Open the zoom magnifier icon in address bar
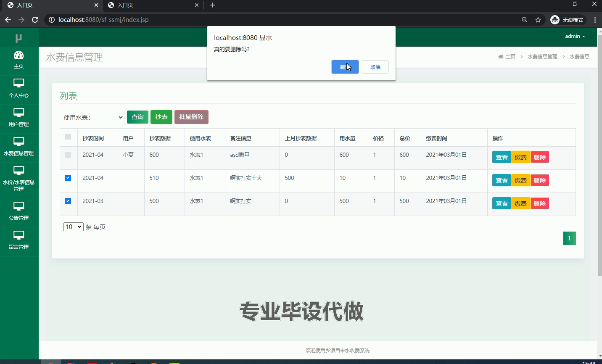Screen dimensions: 602x364 click(525, 20)
